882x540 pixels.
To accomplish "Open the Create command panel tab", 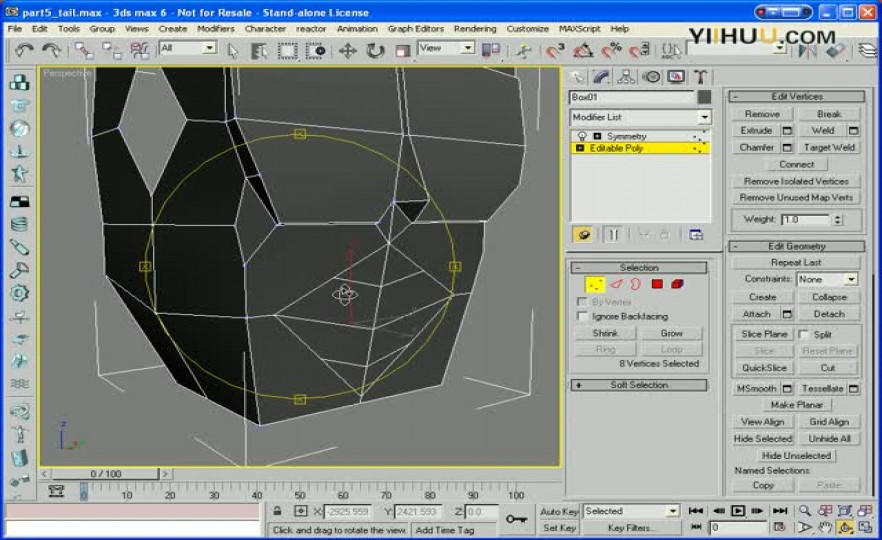I will click(x=578, y=76).
